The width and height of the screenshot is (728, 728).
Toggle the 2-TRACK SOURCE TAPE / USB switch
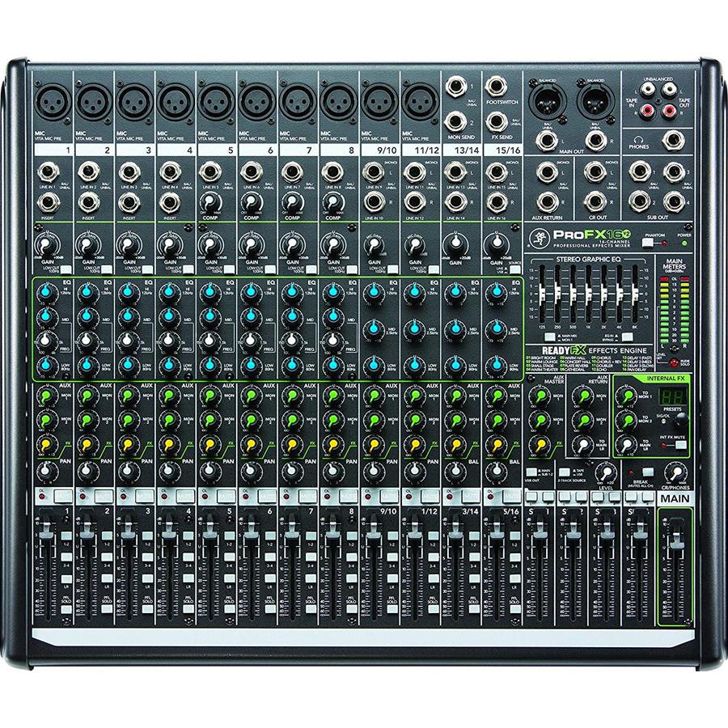pos(565,472)
